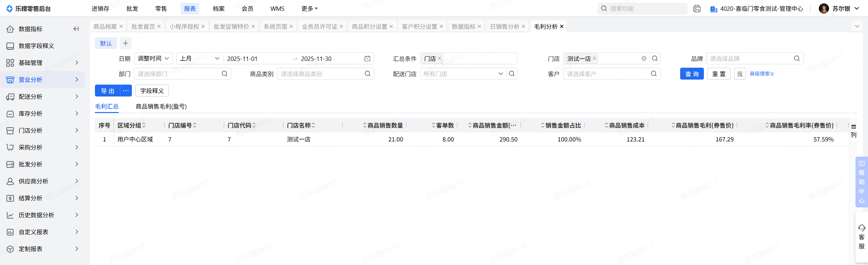
Task: Click the search icon in the 部门 field
Action: coord(224,74)
